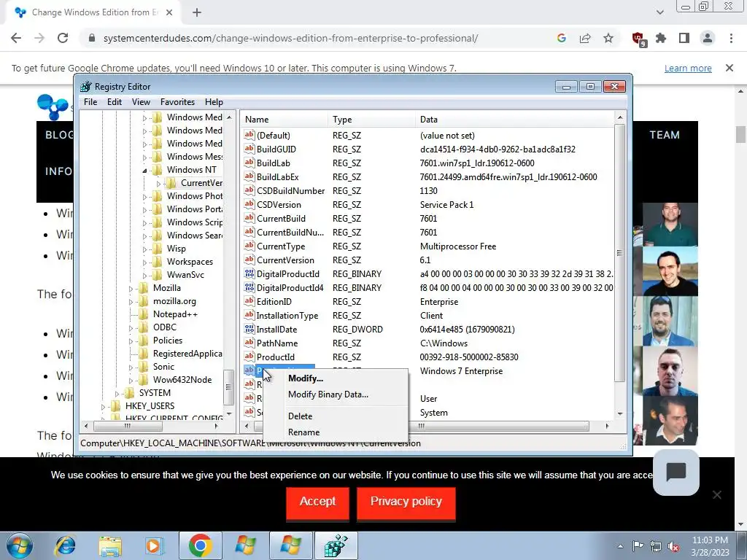Click the Wisp folder icon in tree
The width and height of the screenshot is (747, 560).
158,248
